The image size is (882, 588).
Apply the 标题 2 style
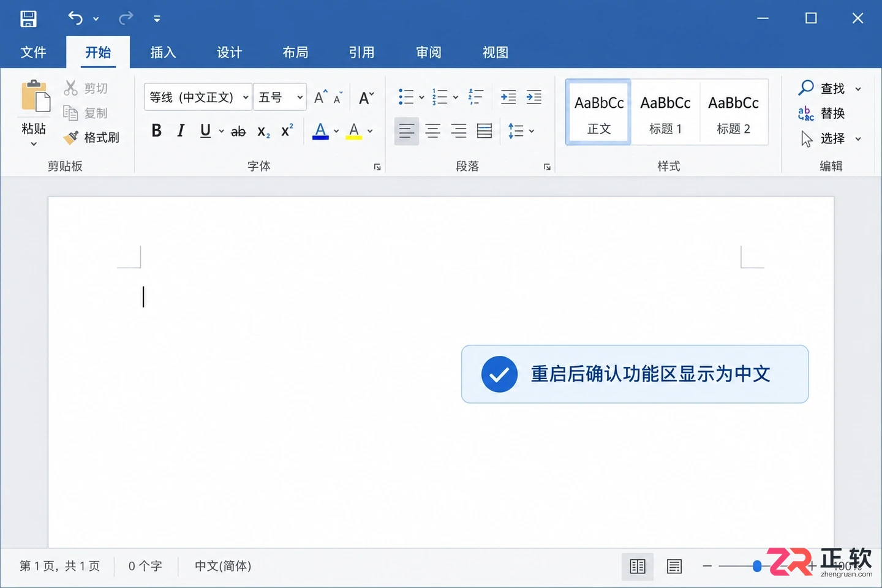click(733, 112)
